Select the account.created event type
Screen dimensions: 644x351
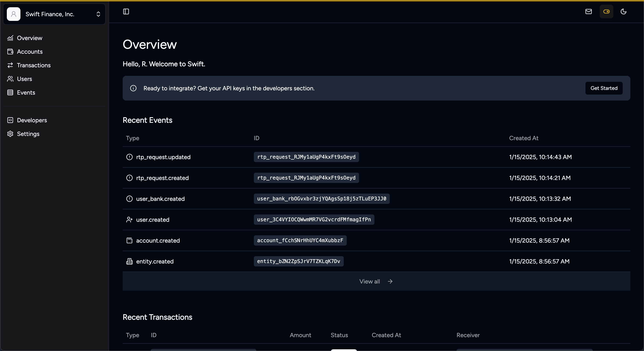158,240
